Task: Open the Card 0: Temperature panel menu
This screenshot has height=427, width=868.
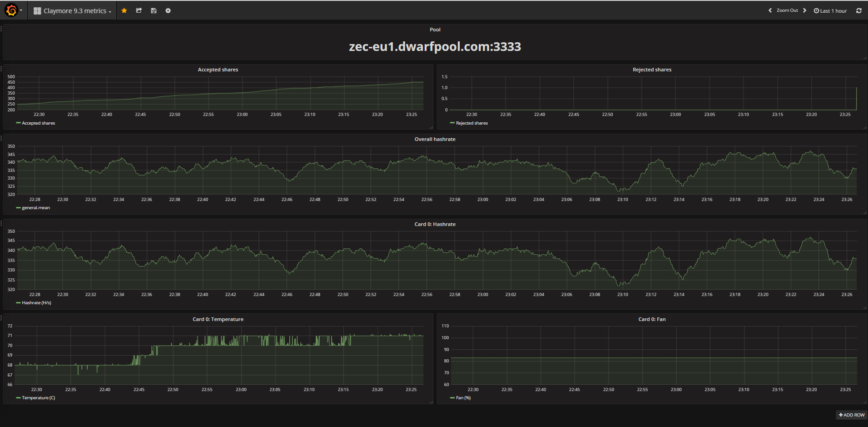Action: (218, 319)
